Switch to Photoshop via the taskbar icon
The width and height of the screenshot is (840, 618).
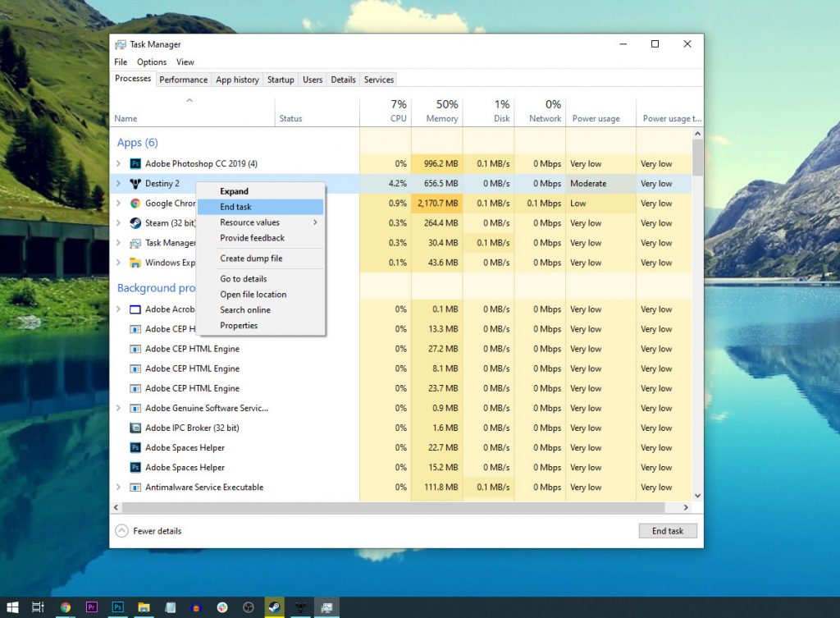118,607
